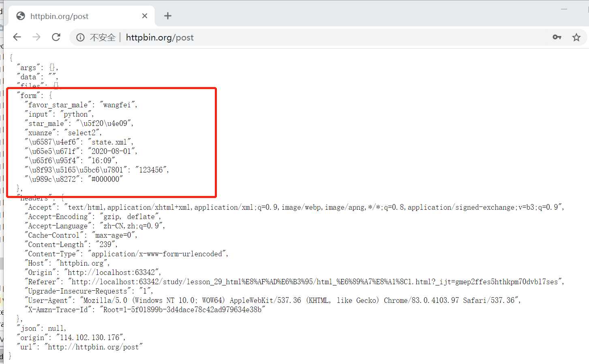Click the globe favicon on the tab
The image size is (589, 364).
coord(21,16)
